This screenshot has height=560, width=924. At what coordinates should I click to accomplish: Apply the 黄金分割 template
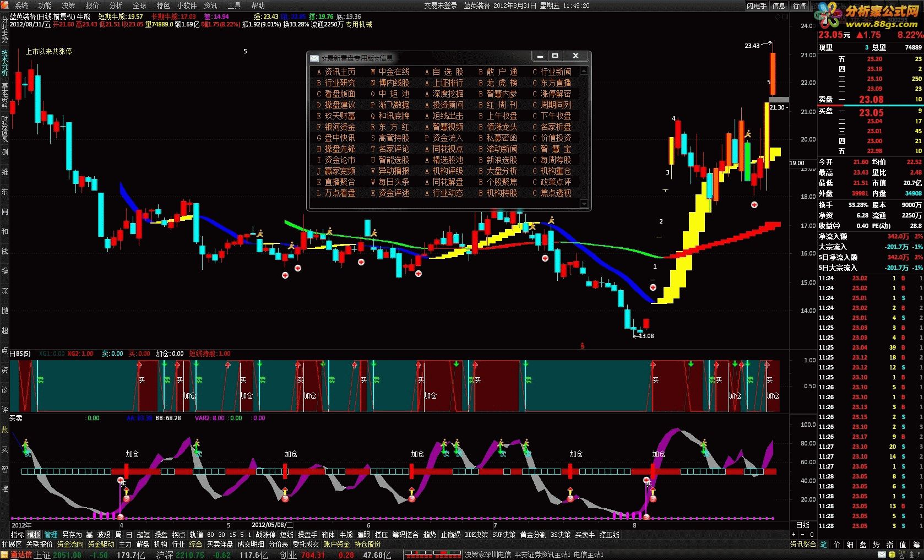pyautogui.click(x=533, y=535)
